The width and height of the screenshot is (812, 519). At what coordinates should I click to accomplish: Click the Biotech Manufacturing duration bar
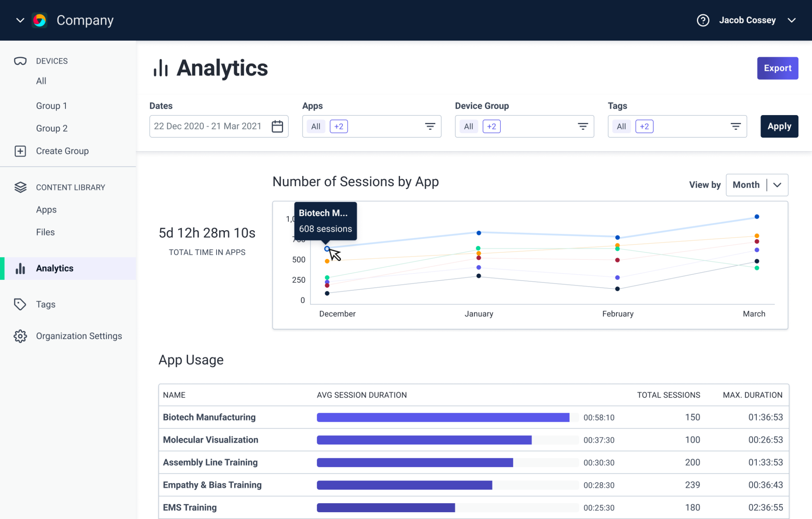point(443,417)
